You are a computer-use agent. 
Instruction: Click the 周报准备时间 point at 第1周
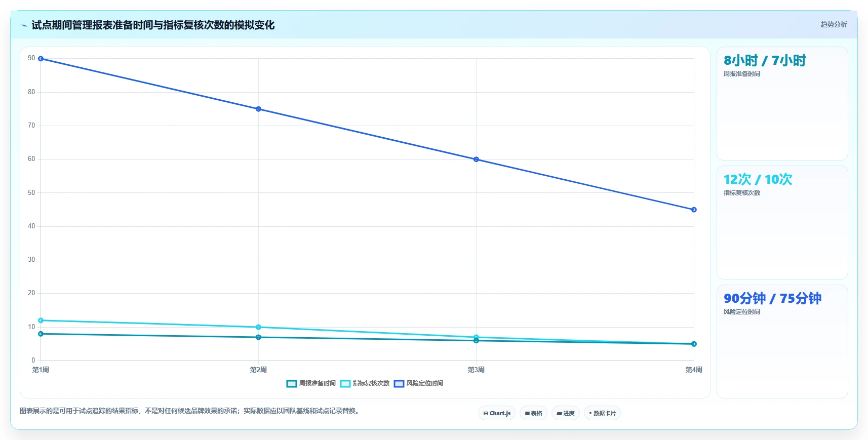coord(41,334)
